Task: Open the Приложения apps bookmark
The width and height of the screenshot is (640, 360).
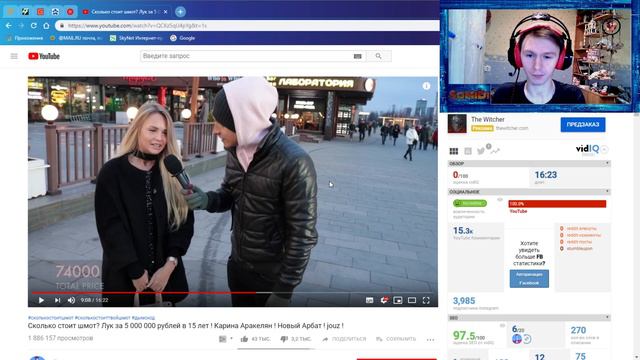Action: (x=25, y=38)
